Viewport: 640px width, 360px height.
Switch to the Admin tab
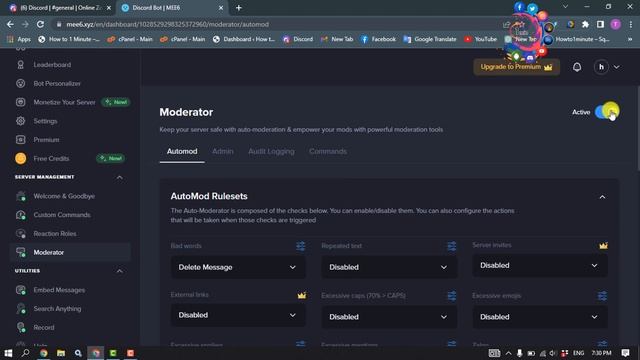223,151
